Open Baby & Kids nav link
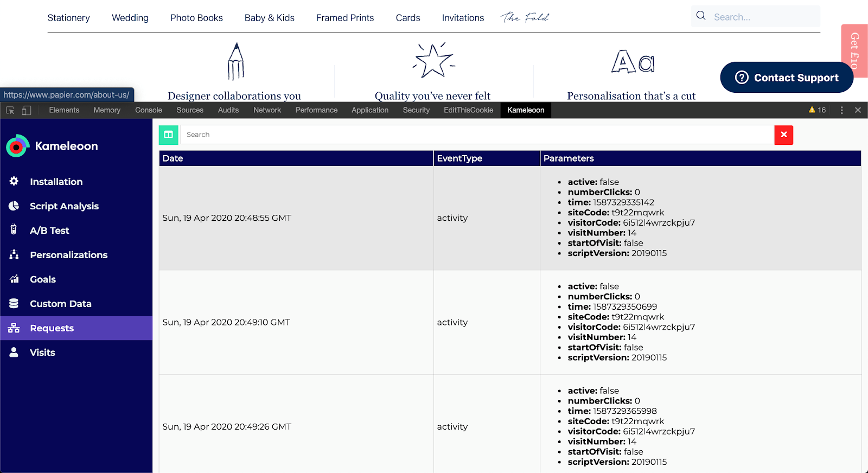The image size is (868, 473). pos(270,17)
